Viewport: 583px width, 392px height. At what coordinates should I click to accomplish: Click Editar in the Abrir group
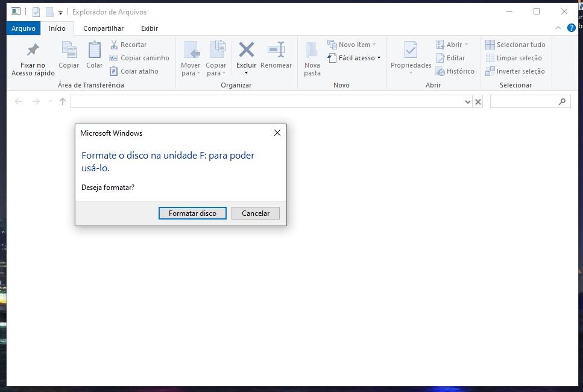point(450,58)
